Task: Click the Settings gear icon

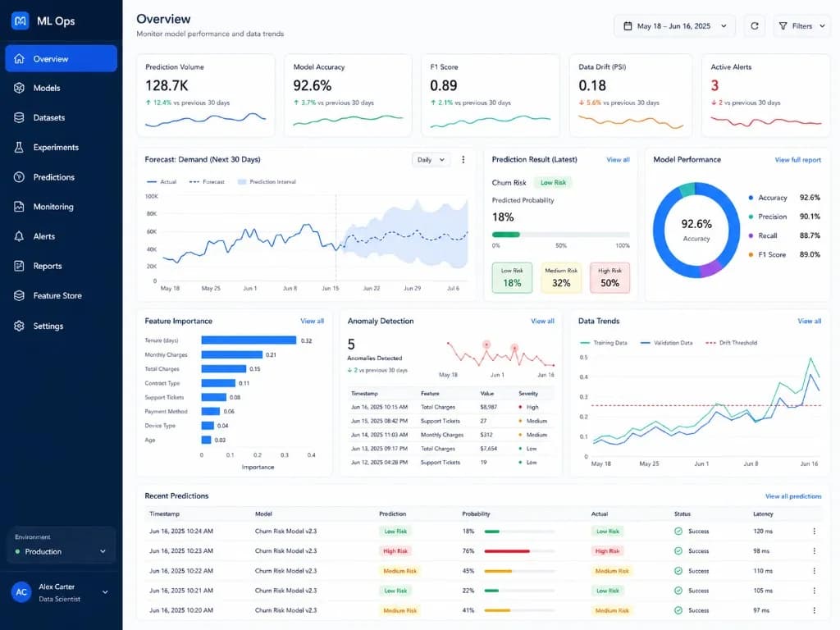Action: 20,326
